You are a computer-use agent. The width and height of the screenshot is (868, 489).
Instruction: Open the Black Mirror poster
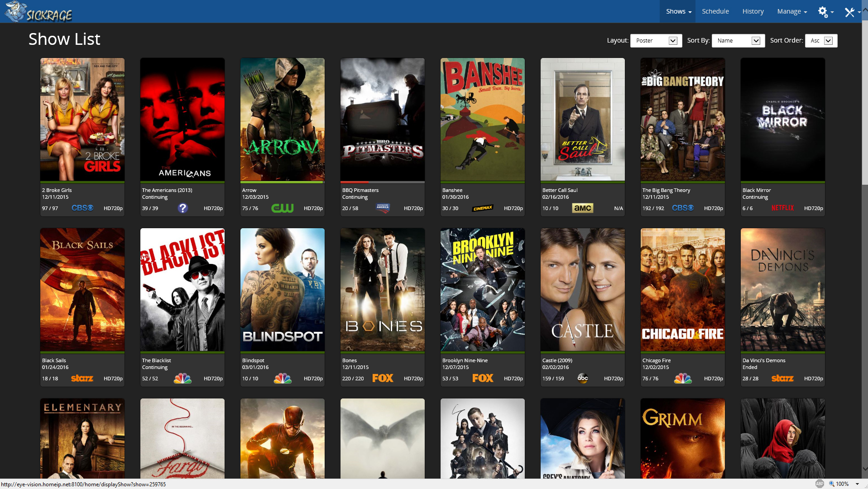[x=783, y=120]
